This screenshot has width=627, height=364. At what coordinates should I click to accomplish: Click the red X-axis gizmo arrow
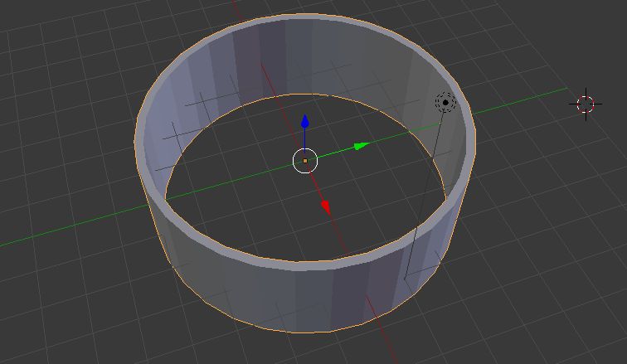coord(326,207)
